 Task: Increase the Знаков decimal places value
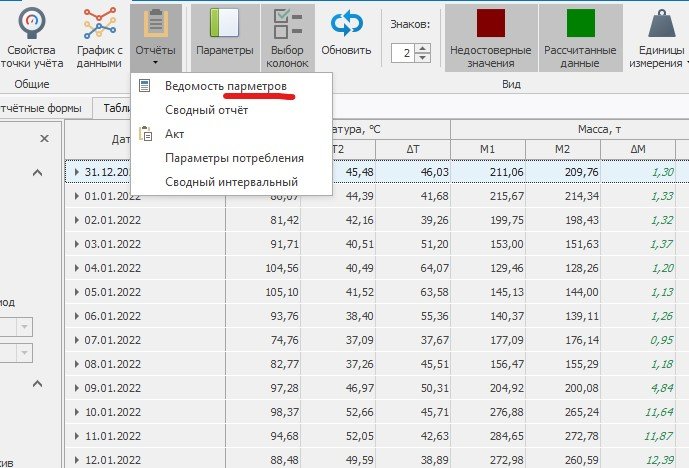coord(423,48)
